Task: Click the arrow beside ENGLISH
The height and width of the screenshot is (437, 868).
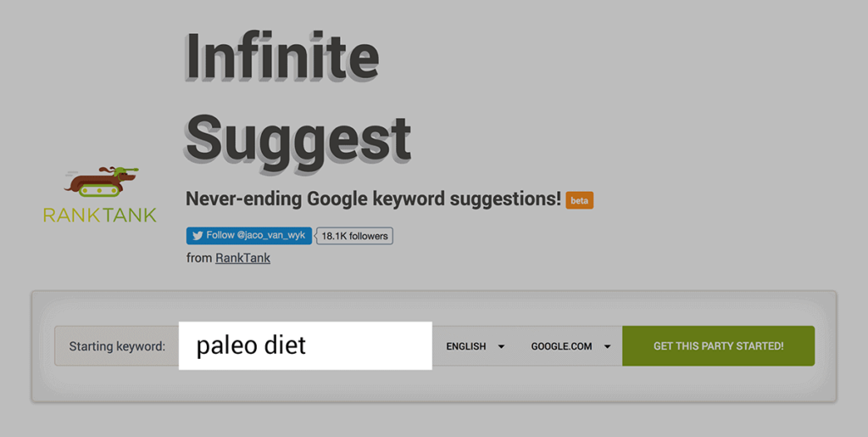Action: pyautogui.click(x=502, y=346)
